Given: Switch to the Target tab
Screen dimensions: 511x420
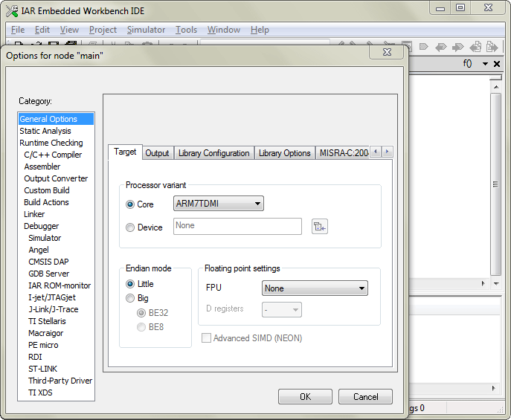Looking at the screenshot, I should [125, 152].
